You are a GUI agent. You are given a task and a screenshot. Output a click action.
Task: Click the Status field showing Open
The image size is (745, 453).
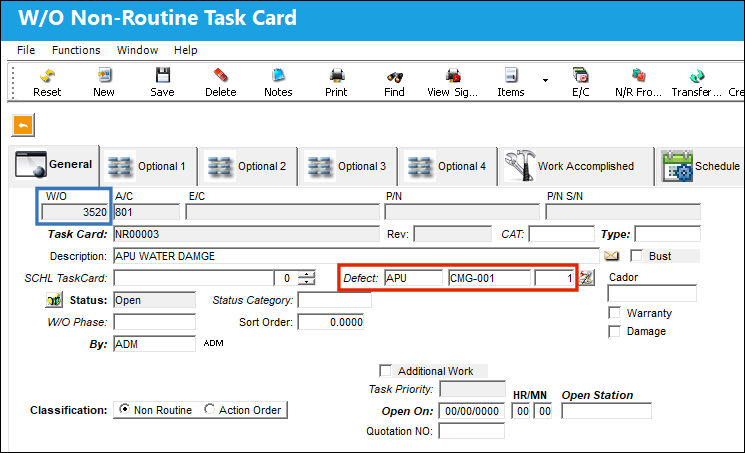(x=154, y=300)
